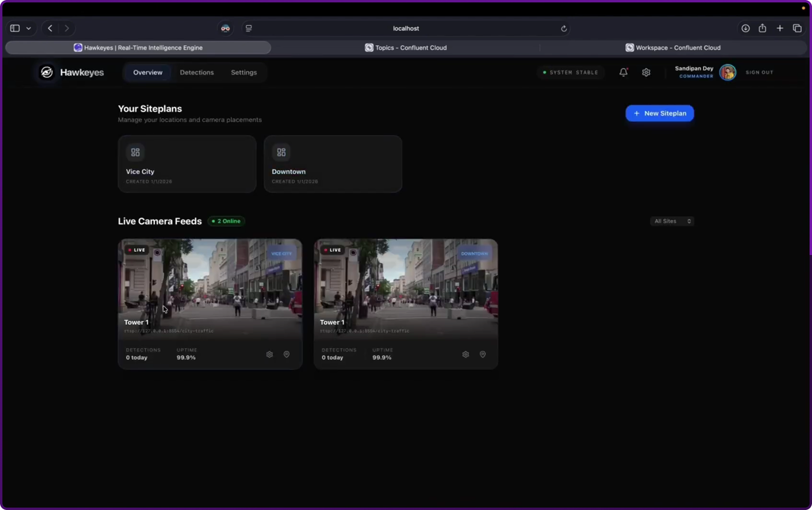The image size is (812, 510).
Task: Toggle the Safari sidebar
Action: (x=15, y=28)
